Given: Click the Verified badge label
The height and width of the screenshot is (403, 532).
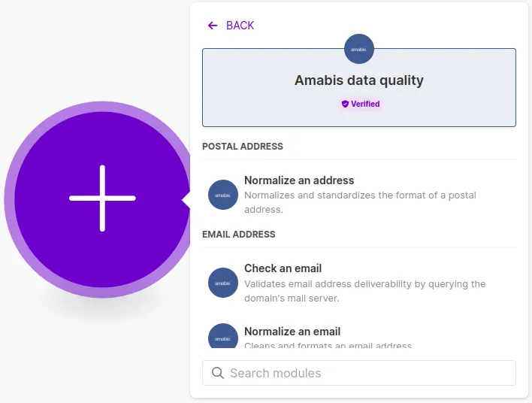Looking at the screenshot, I should click(365, 104).
